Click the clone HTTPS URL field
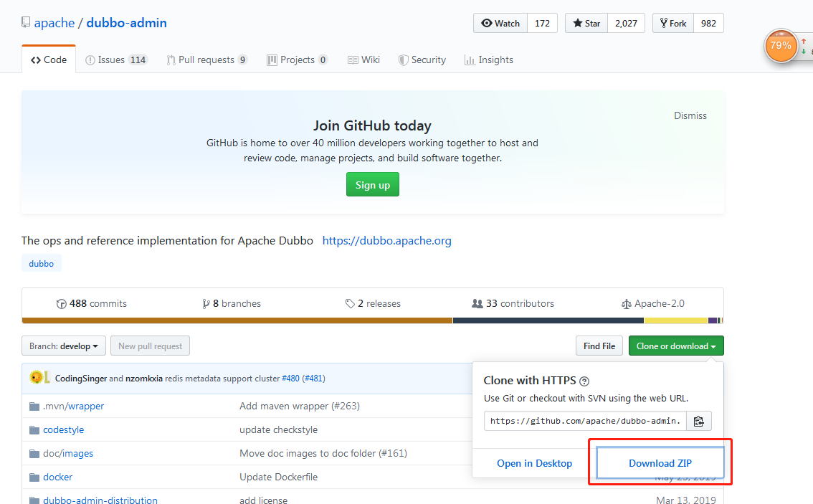The height and width of the screenshot is (504, 813). (x=586, y=421)
